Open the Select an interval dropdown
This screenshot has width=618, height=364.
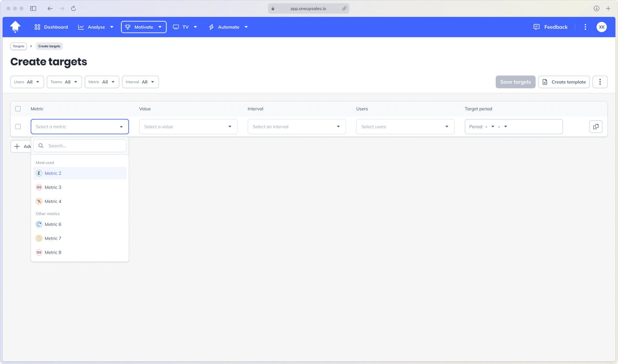click(297, 127)
